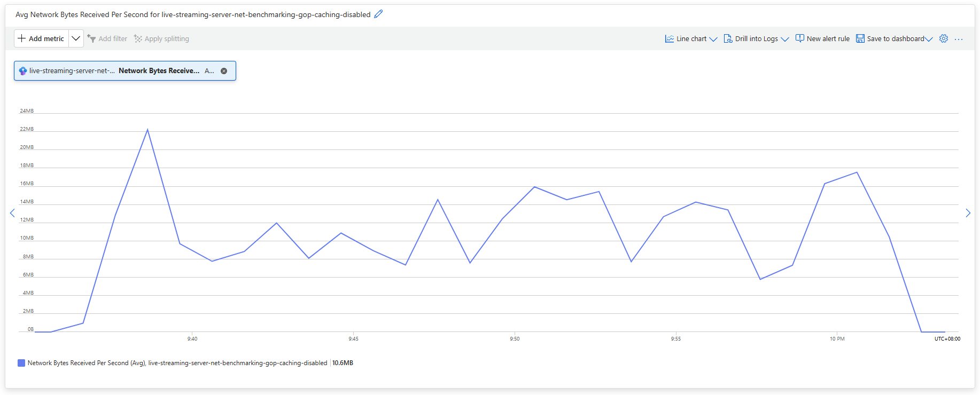The width and height of the screenshot is (980, 395).
Task: Click the Save to dashboard disk icon
Action: (860, 38)
